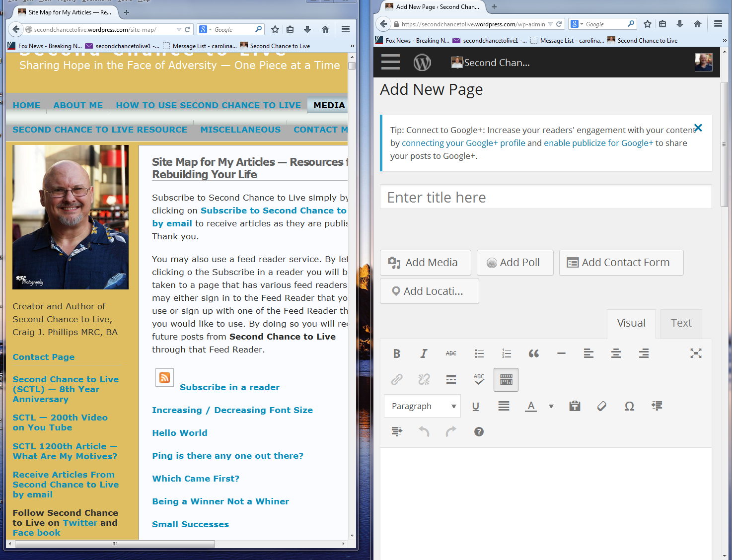Toggle bold formatting in the editor
Viewport: 732px width, 560px height.
396,353
